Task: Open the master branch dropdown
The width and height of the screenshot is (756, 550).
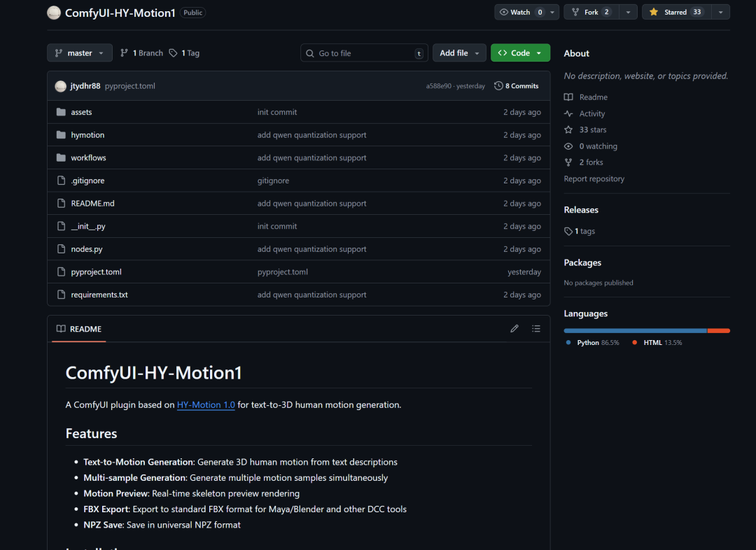Action: [x=80, y=53]
